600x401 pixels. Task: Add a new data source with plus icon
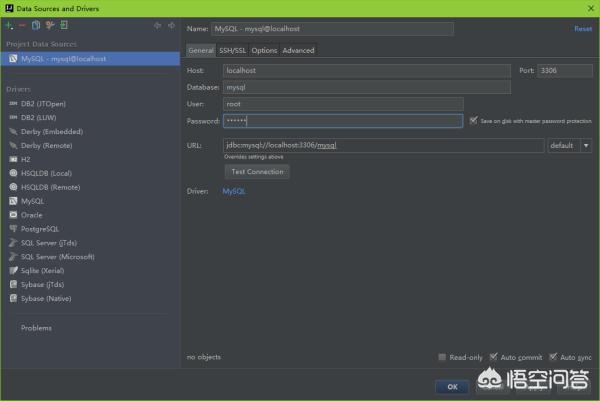[x=9, y=26]
